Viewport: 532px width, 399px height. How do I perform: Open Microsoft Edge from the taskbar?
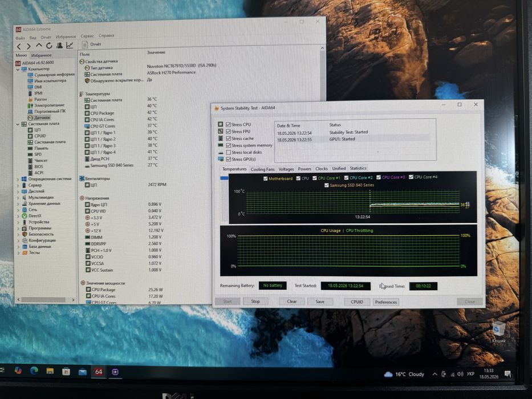pyautogui.click(x=34, y=371)
